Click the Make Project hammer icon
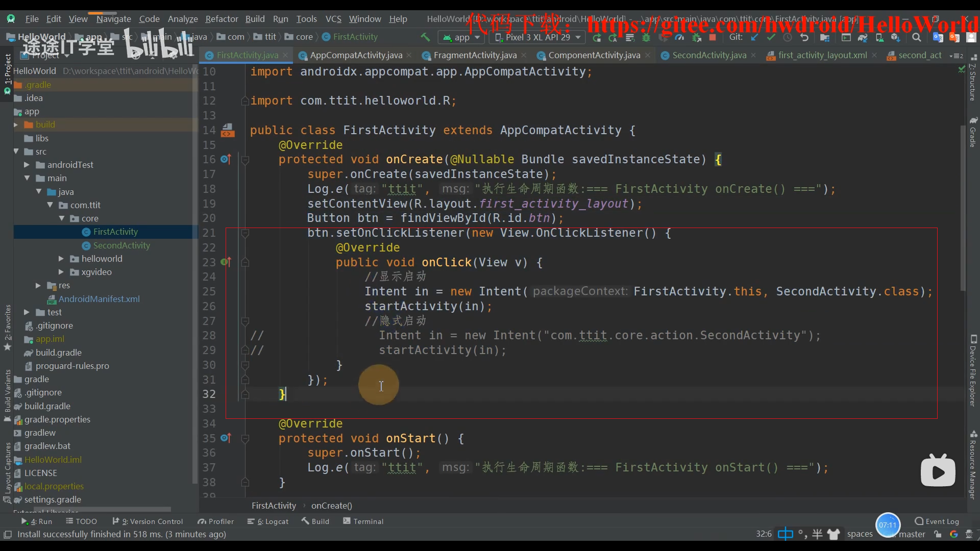Screen dimensions: 980x551 click(425, 37)
